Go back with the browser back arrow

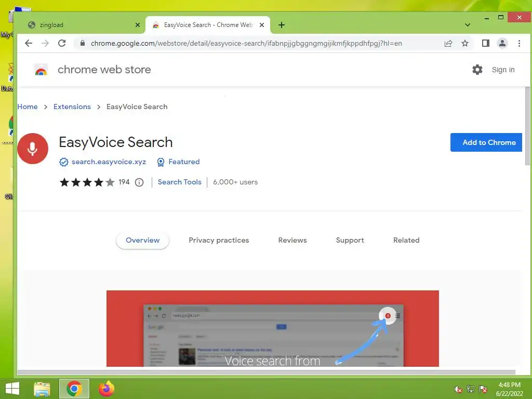point(29,43)
